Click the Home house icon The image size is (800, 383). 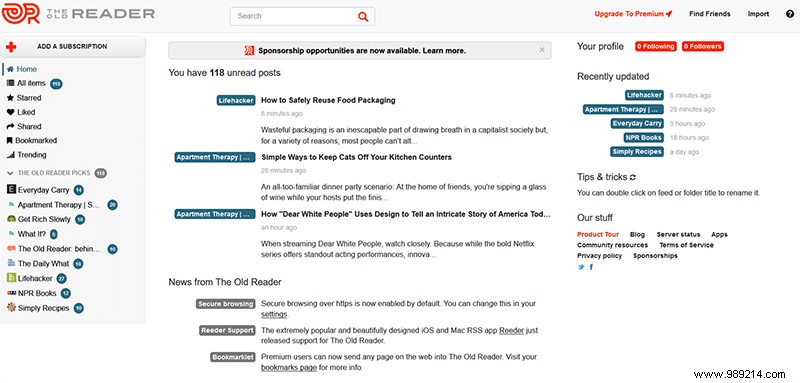(10, 69)
